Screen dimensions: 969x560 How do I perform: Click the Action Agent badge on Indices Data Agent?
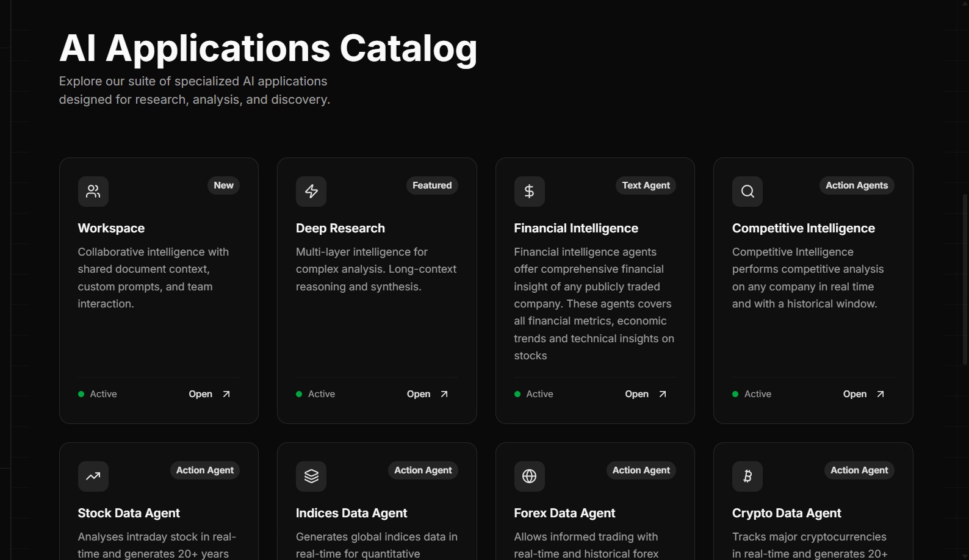(x=423, y=470)
